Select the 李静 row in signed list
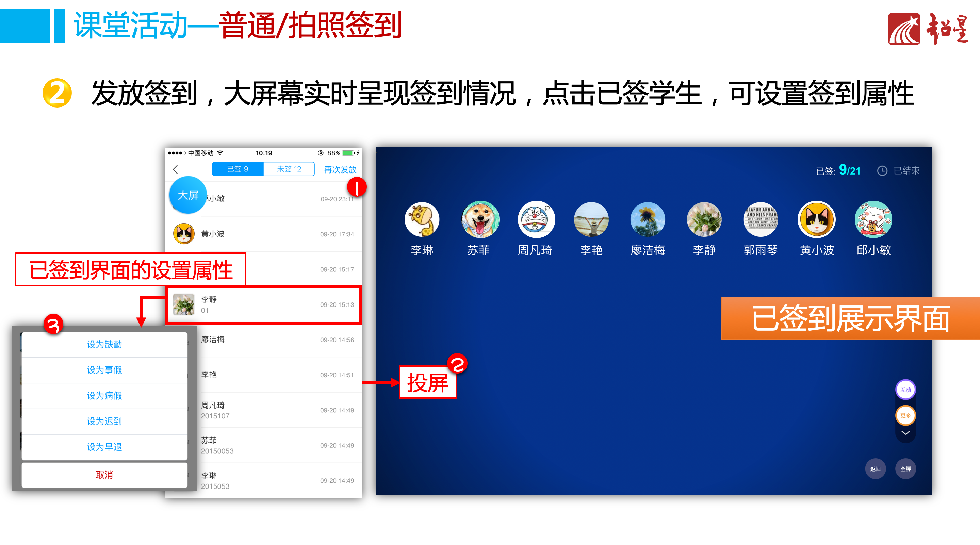 point(264,304)
